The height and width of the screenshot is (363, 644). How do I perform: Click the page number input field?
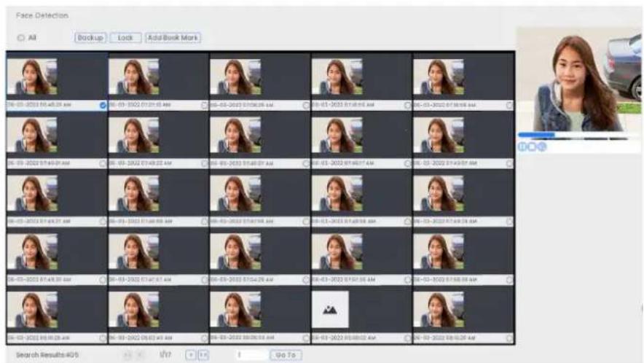coord(251,355)
